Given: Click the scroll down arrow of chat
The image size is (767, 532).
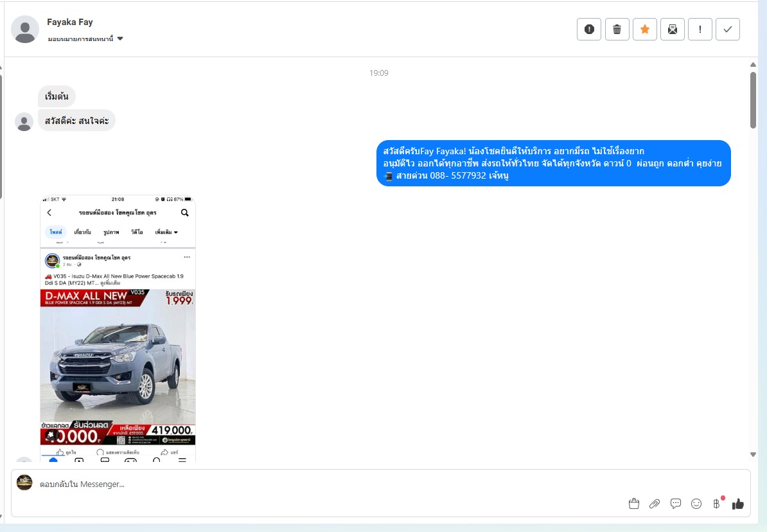Looking at the screenshot, I should click(754, 455).
